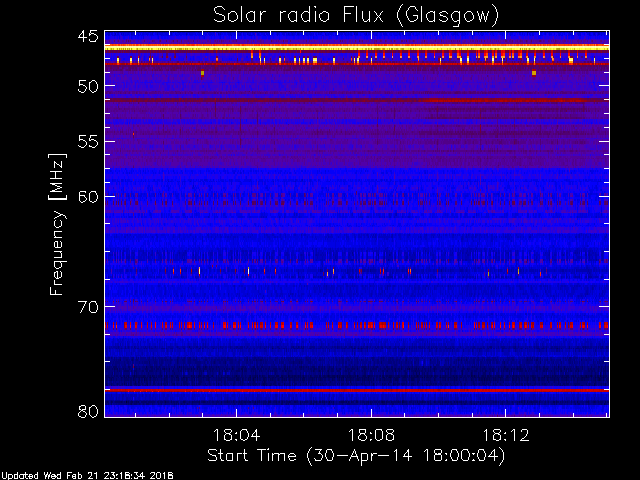Click the "Start Time (30-Apr-14 18:00:04)" label
640x480 pixels.
[x=356, y=456]
